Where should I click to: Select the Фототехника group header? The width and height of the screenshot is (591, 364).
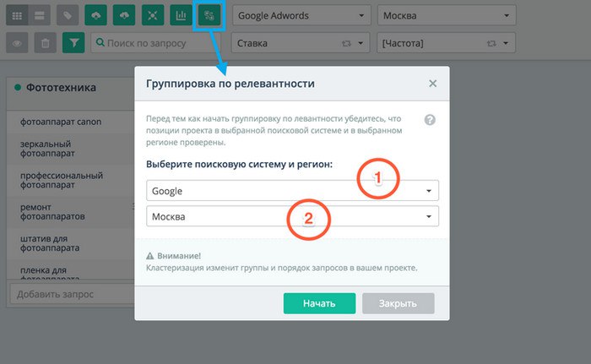click(x=61, y=88)
